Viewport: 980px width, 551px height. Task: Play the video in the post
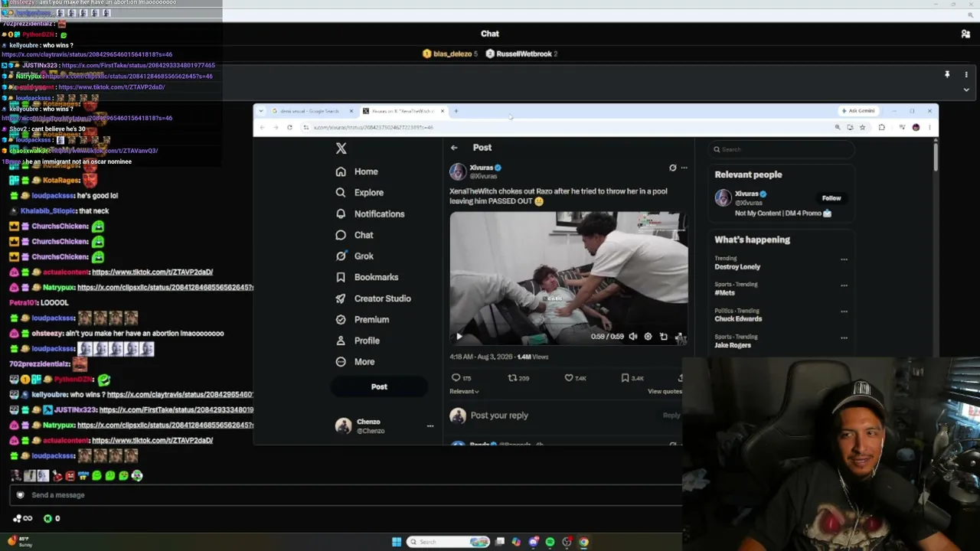(x=459, y=337)
